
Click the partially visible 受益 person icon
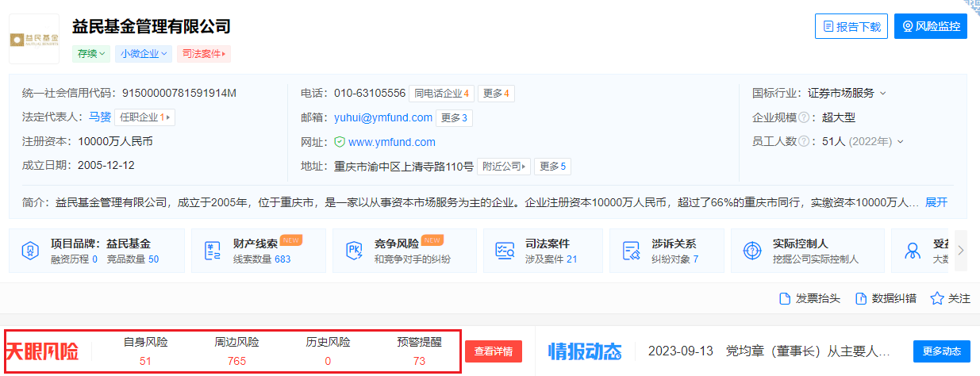(912, 251)
